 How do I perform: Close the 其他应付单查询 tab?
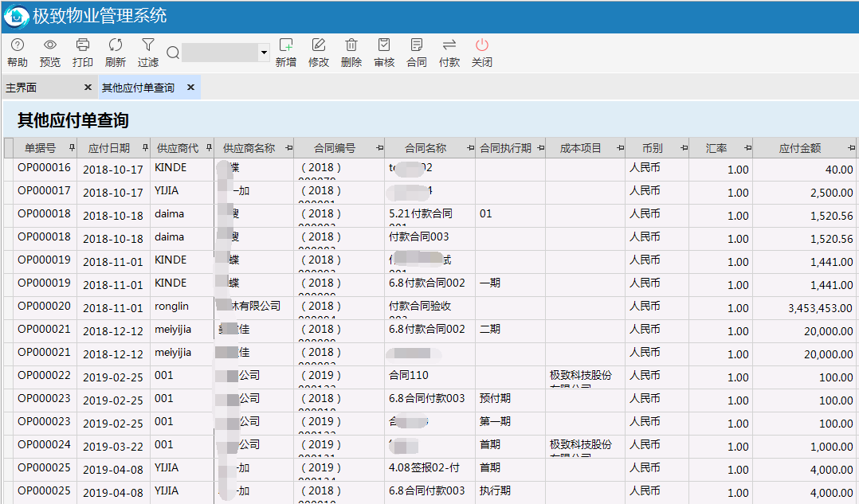click(190, 88)
